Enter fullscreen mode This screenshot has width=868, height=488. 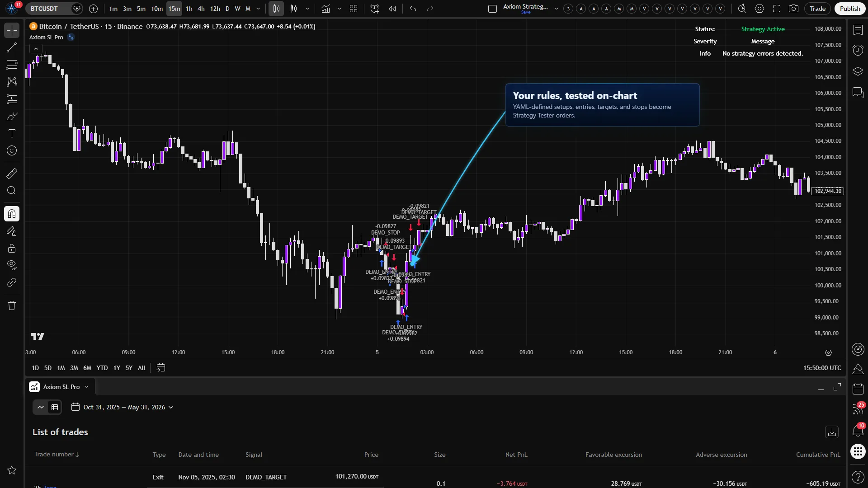[x=777, y=9]
